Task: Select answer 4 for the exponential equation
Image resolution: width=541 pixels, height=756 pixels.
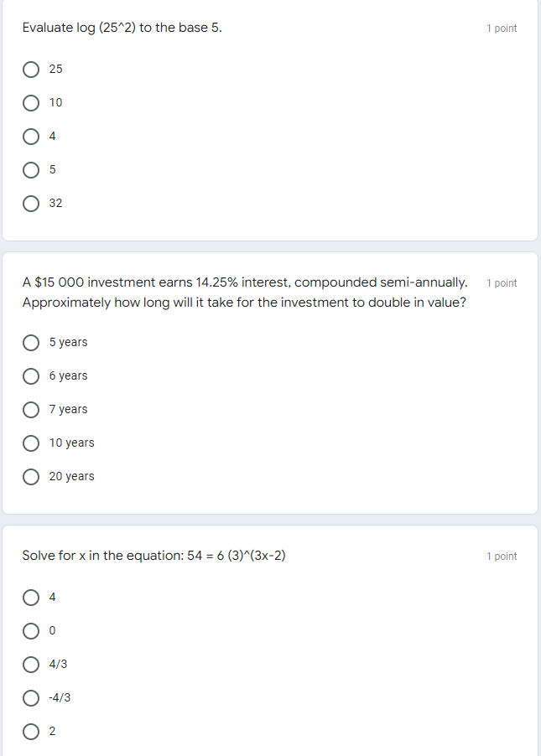Action: pos(31,597)
